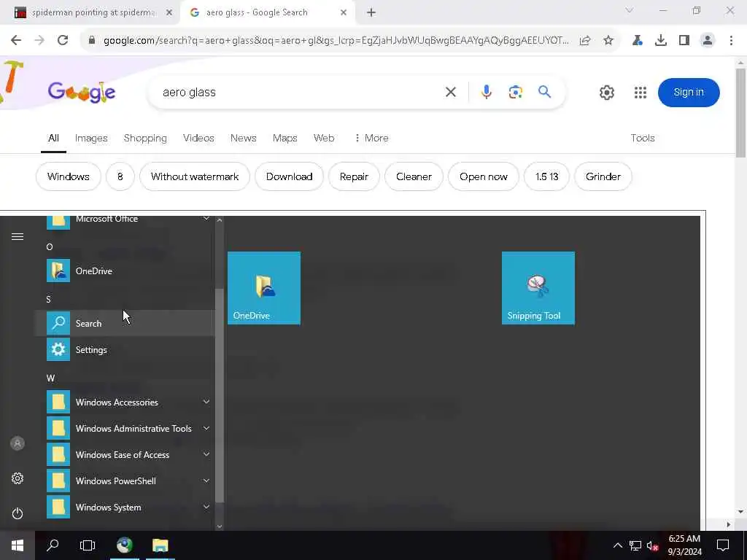Open a new Chrome tab
This screenshot has width=747, height=560.
tap(371, 13)
